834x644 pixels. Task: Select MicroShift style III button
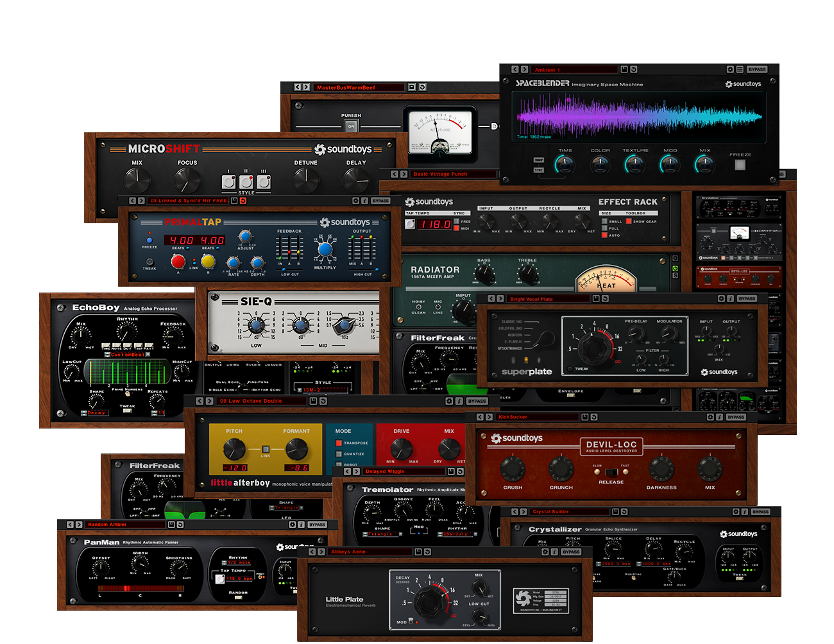264,182
